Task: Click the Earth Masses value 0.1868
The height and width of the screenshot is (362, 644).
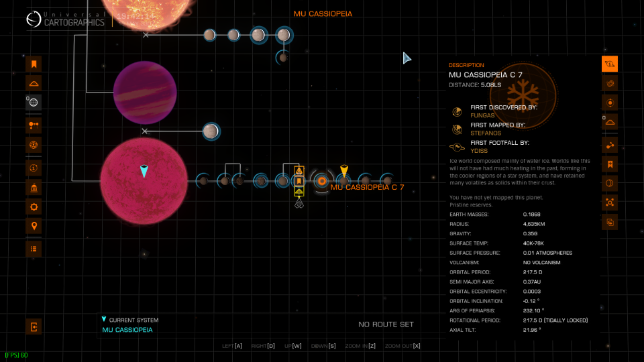Action: pos(531,215)
